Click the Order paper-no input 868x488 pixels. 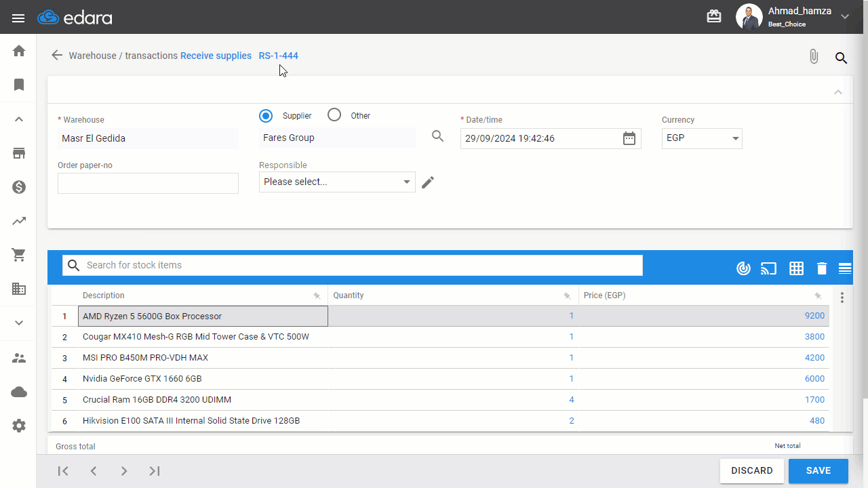click(148, 183)
